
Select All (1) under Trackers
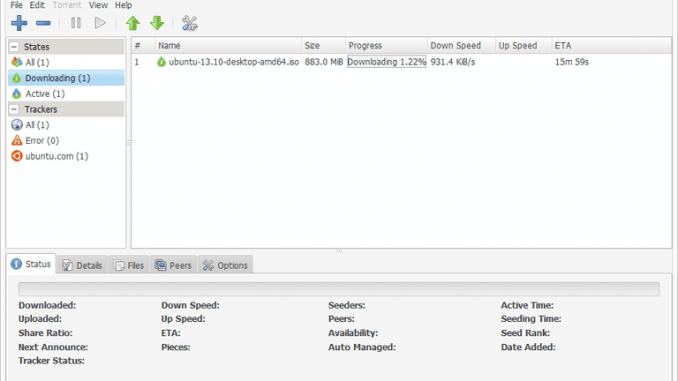tap(66, 125)
